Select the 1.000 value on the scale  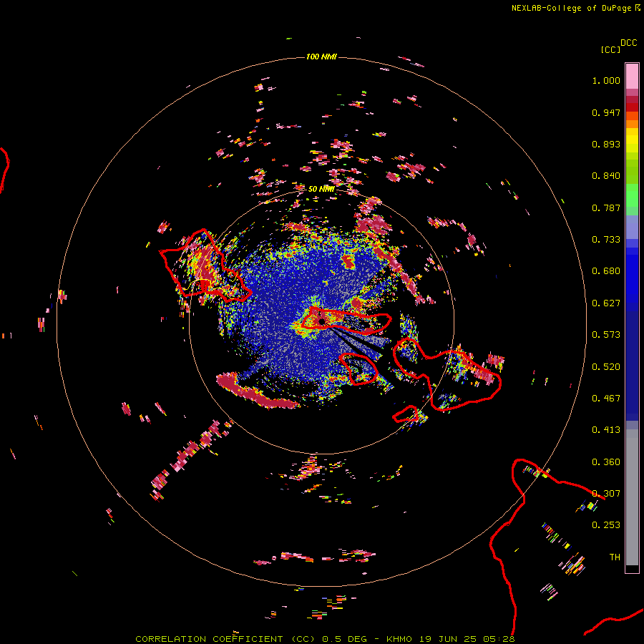pos(606,80)
